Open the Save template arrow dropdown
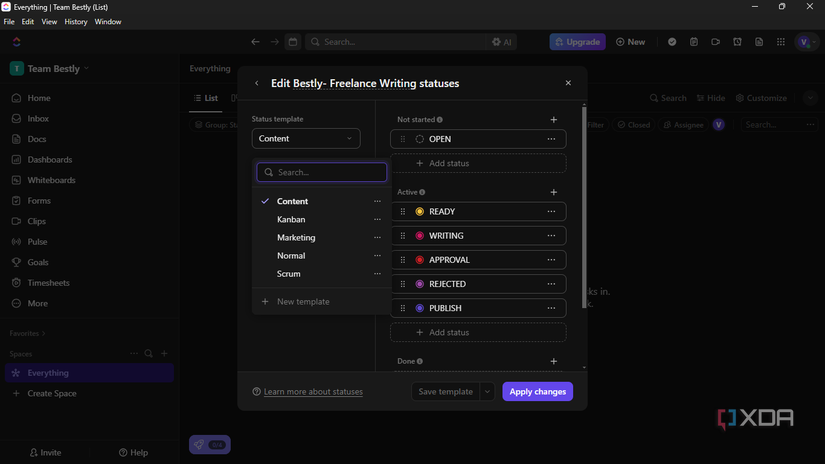This screenshot has width=825, height=464. point(487,392)
